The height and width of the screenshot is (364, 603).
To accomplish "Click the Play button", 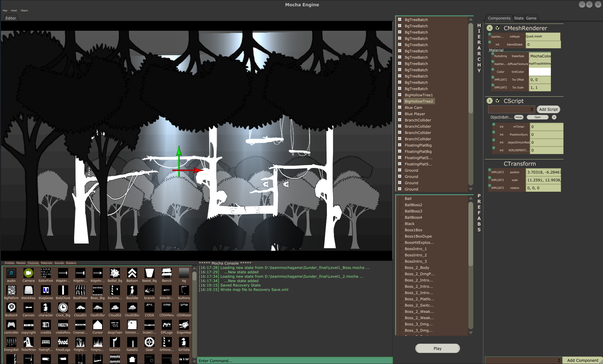I will pyautogui.click(x=437, y=348).
